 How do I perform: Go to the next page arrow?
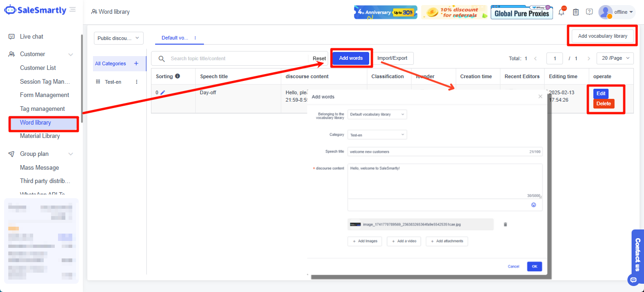589,58
